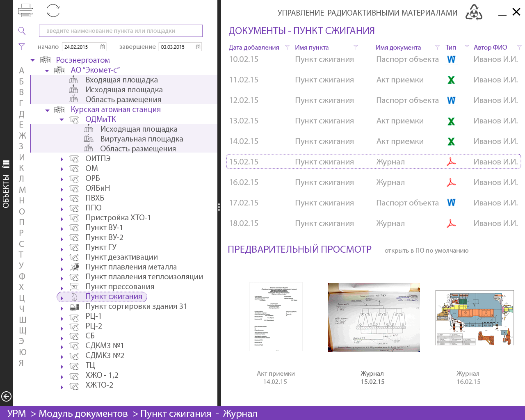
Task: Open calendar picker for start date
Action: (103, 47)
